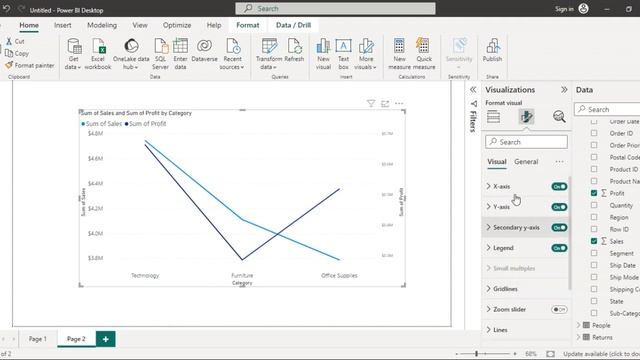Click the title bar Search box
Screen dimensions: 640x360
point(335,9)
